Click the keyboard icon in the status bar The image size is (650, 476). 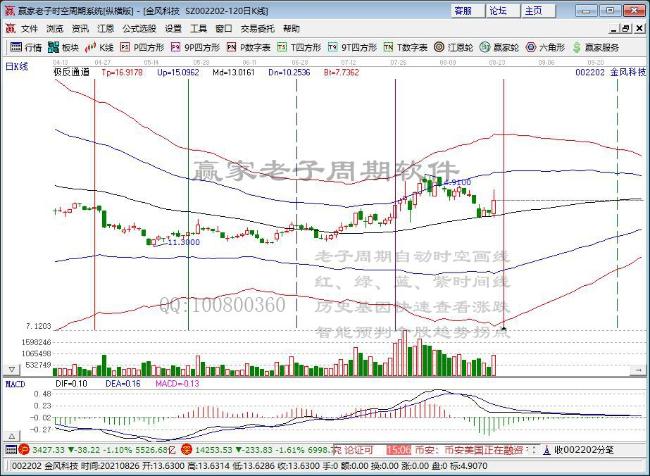click(11, 449)
